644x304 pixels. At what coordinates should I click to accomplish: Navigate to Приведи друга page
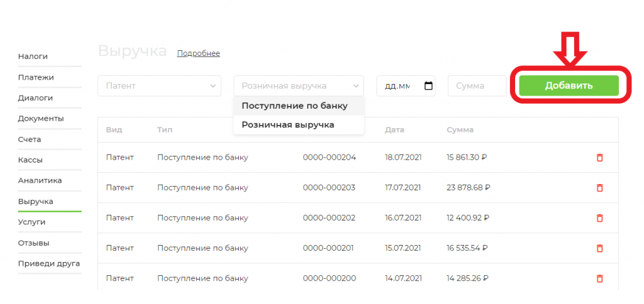[x=49, y=264]
